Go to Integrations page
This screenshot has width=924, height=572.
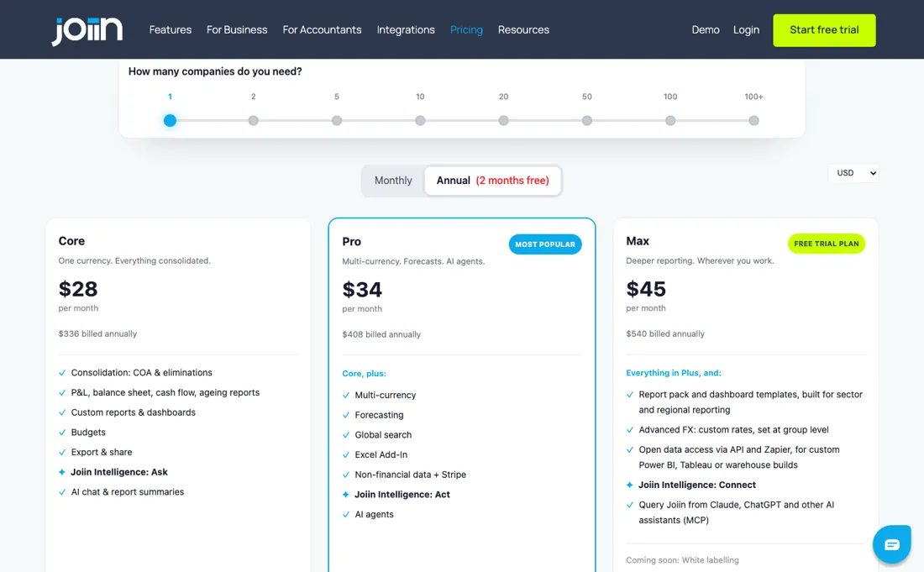(406, 29)
